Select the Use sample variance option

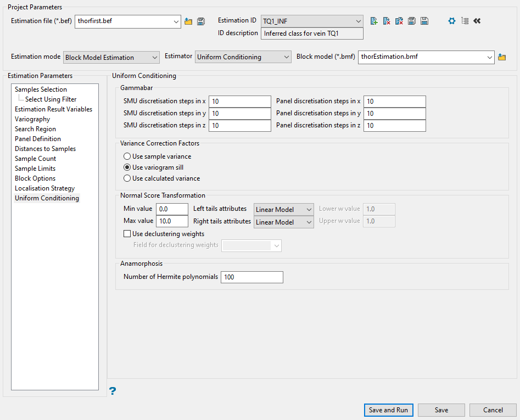tap(127, 156)
